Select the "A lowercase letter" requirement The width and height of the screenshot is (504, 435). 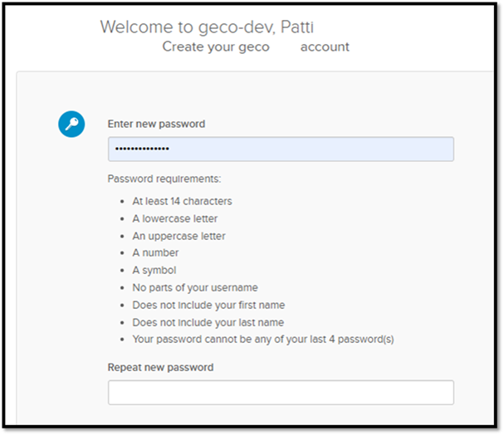click(174, 218)
